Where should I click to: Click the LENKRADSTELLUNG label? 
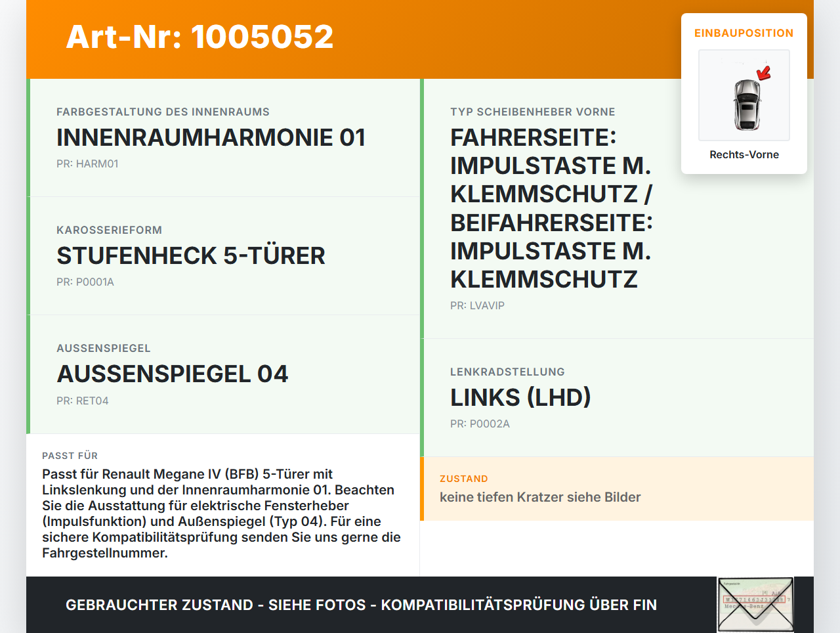click(507, 372)
